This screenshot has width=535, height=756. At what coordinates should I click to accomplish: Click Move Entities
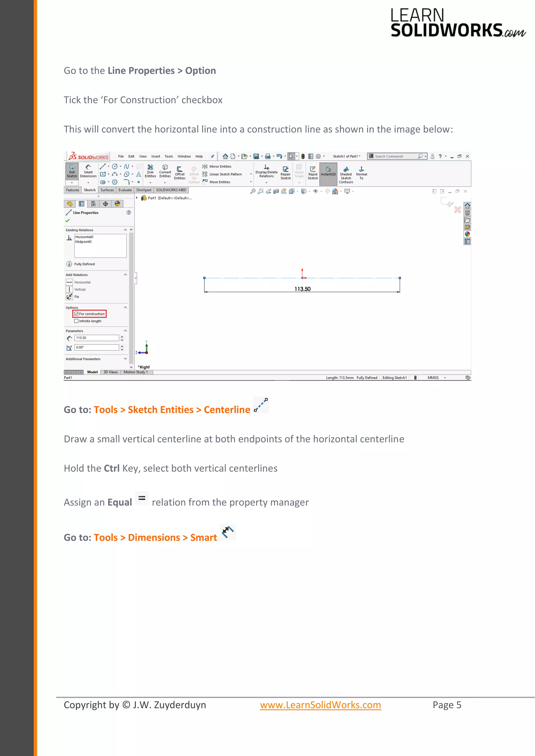click(x=216, y=182)
